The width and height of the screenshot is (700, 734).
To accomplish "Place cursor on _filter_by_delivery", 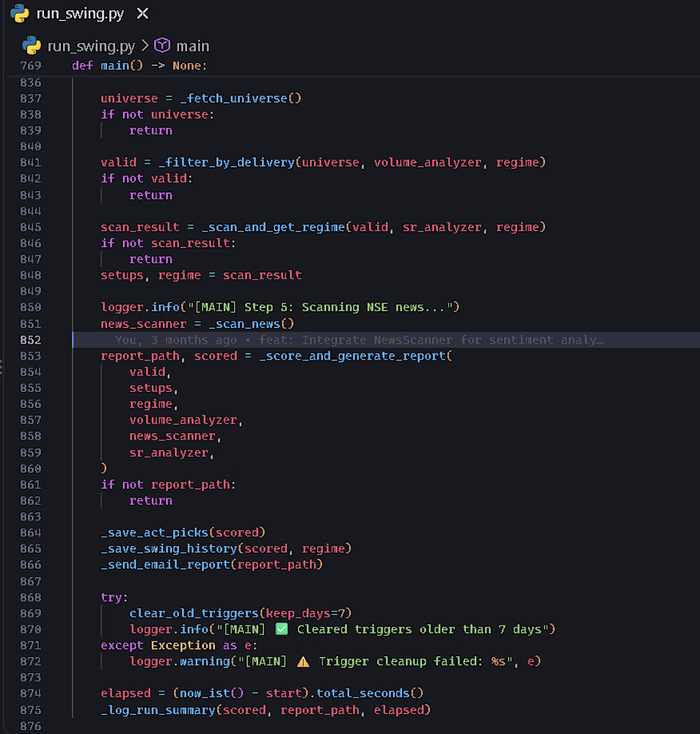I will tap(227, 162).
